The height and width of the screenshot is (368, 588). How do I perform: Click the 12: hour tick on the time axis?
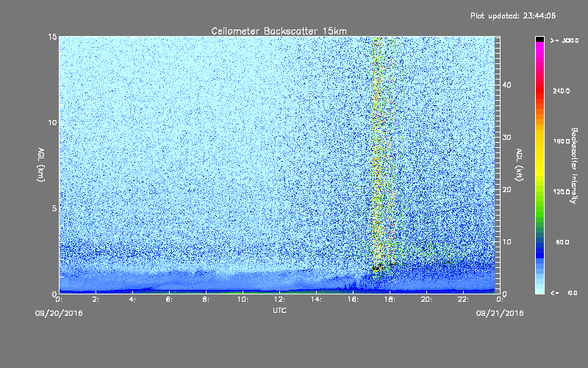(280, 300)
